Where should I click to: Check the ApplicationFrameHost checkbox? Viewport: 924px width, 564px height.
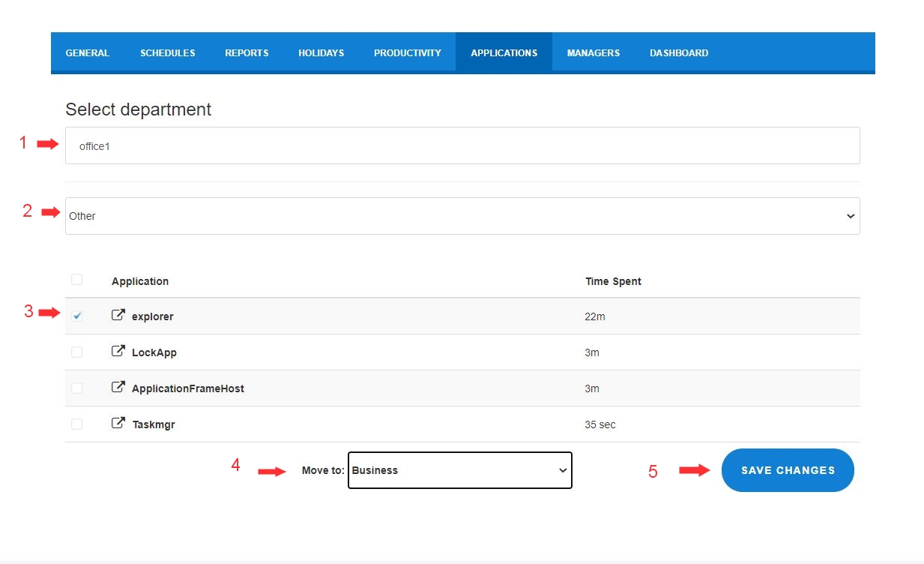click(x=76, y=388)
